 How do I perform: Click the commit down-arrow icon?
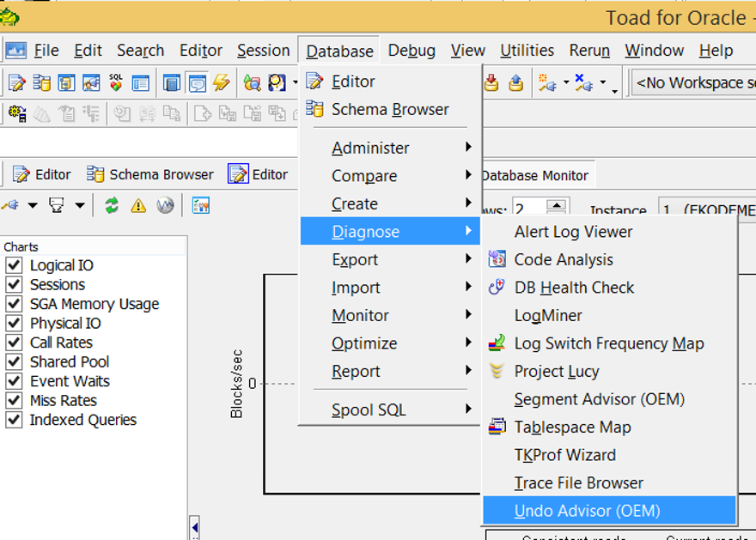click(x=491, y=83)
